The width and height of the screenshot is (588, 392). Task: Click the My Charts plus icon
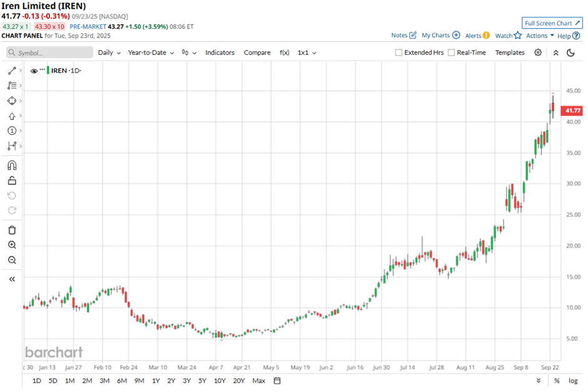click(456, 35)
